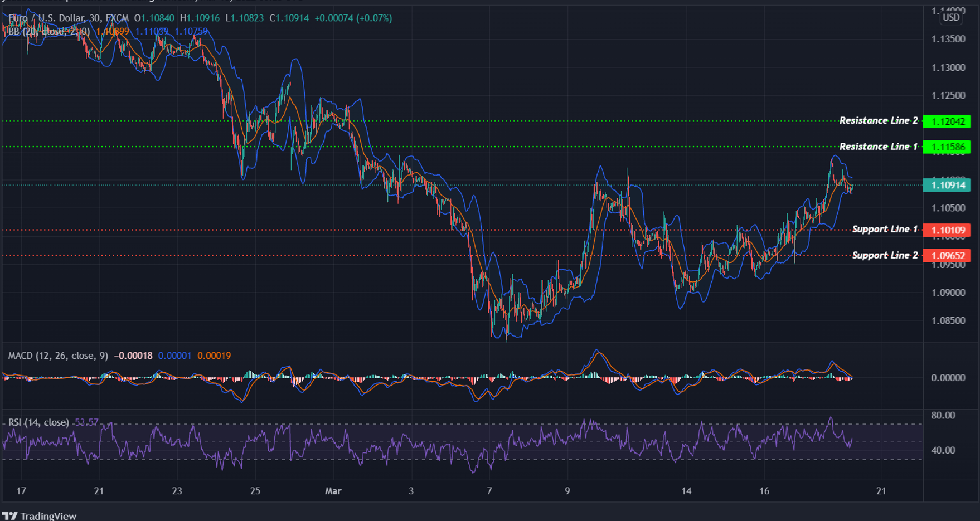Open the USD currency button on price scale
The height and width of the screenshot is (521, 980).
pos(950,17)
